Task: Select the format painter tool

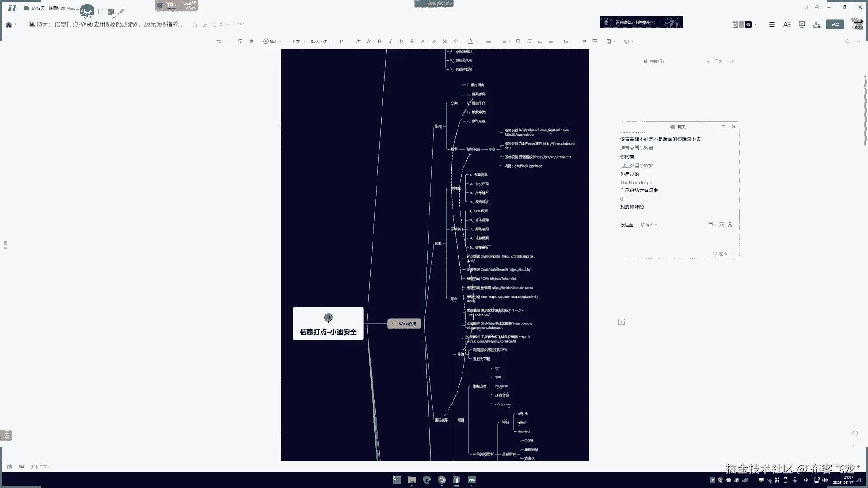Action: (x=240, y=41)
